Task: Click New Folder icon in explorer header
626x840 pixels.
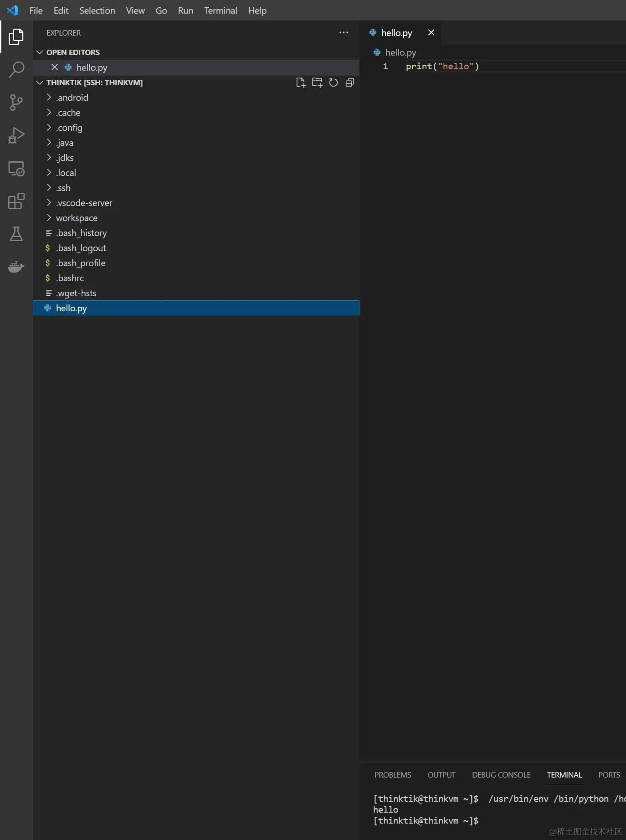Action: (x=317, y=82)
